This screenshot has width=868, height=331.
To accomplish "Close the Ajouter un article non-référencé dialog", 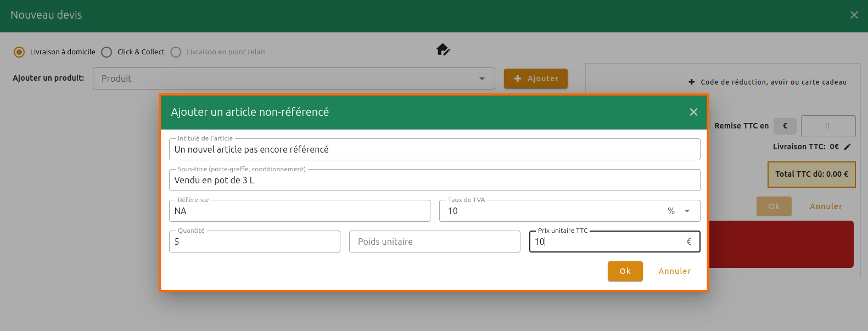I will point(693,112).
